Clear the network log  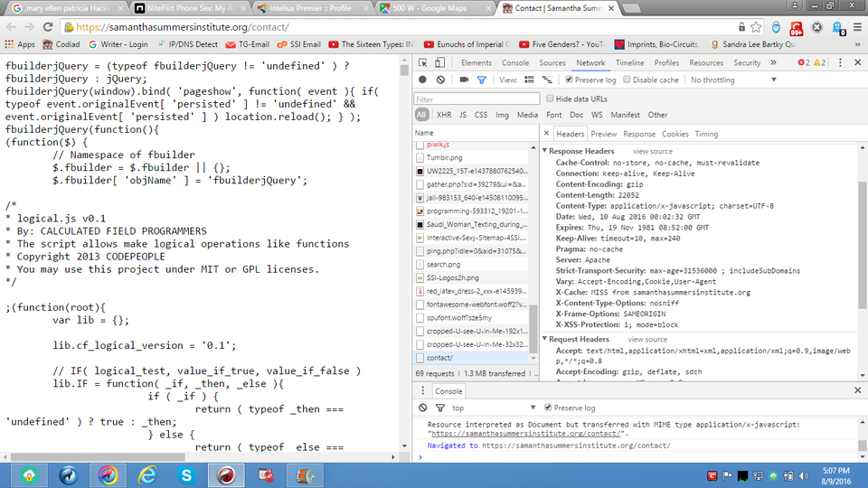(440, 80)
